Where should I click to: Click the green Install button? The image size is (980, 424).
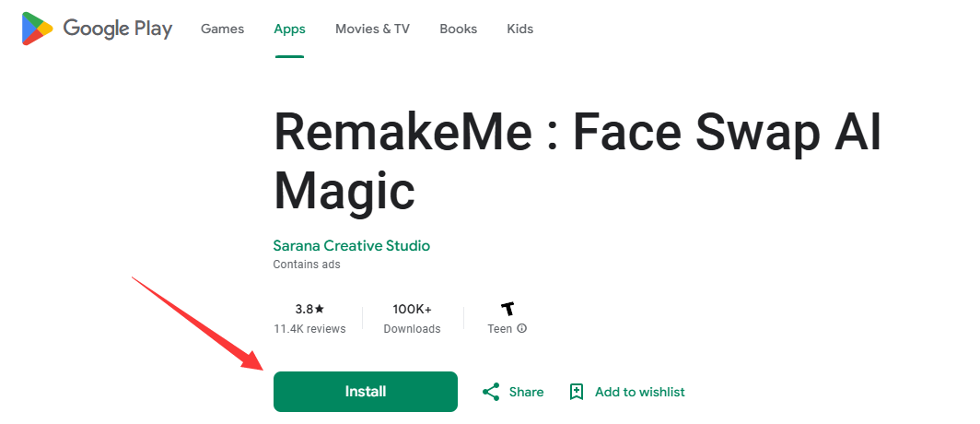366,392
